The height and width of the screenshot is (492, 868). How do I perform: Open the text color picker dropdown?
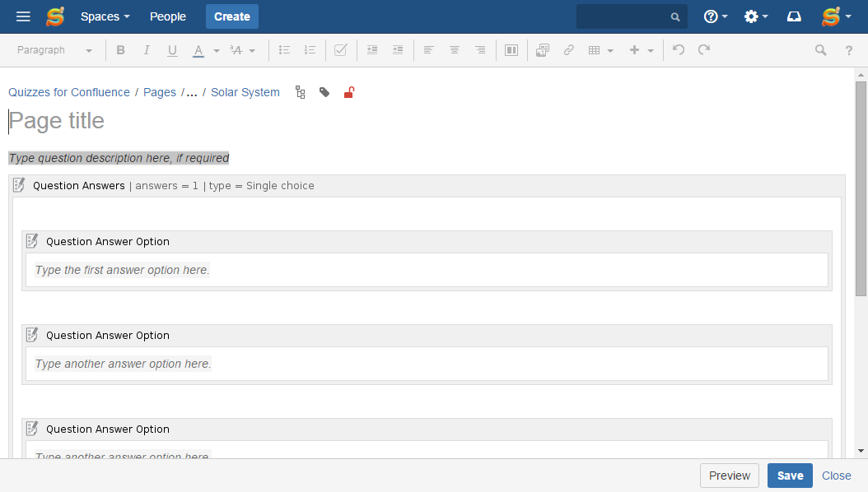click(x=217, y=50)
